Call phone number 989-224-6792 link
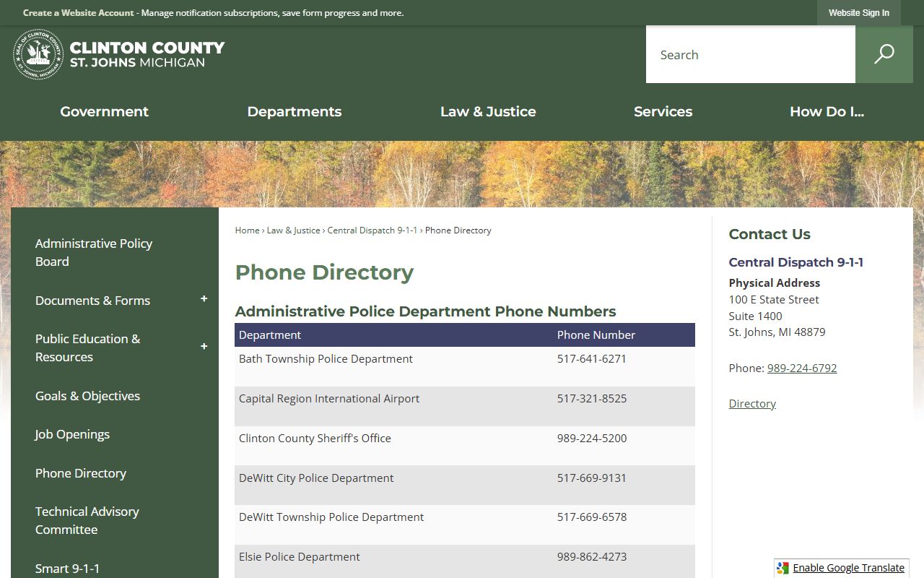 [x=802, y=368]
